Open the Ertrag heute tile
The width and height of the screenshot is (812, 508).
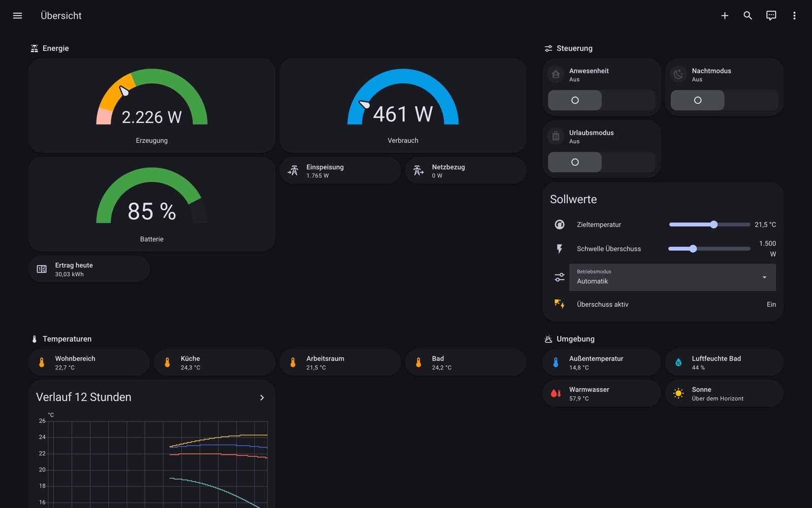click(89, 269)
